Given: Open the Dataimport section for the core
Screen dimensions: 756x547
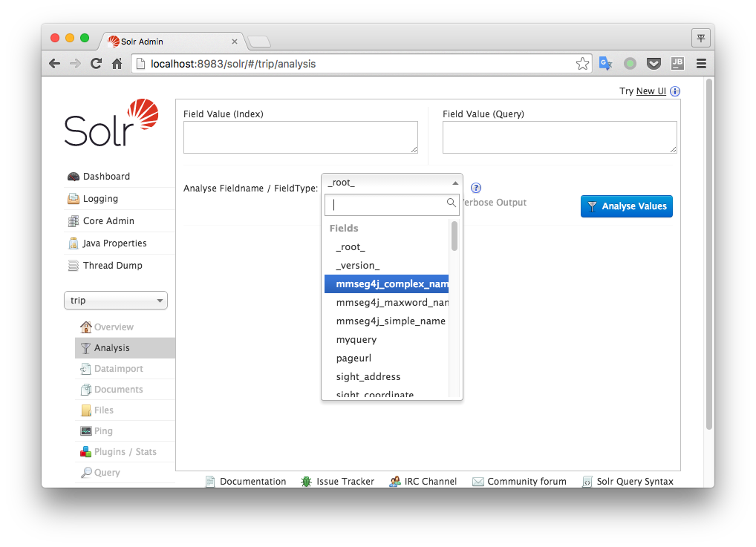Looking at the screenshot, I should click(118, 369).
